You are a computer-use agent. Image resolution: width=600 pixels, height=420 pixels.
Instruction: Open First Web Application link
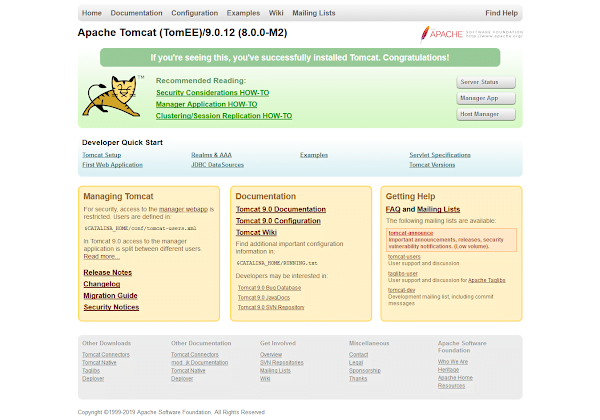(112, 165)
